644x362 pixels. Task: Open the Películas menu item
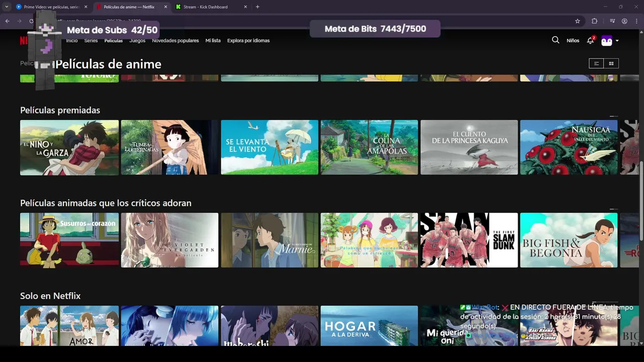(114, 41)
